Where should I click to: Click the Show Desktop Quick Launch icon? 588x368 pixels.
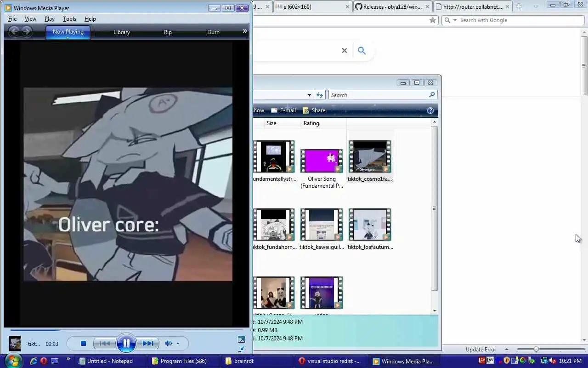point(55,361)
